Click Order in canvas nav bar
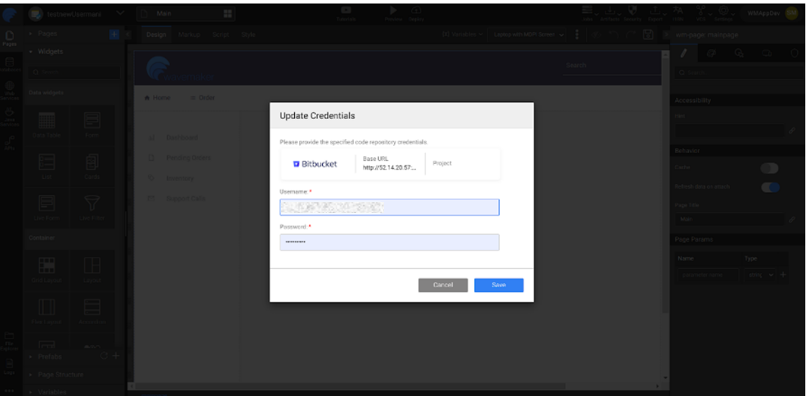Screen dimensions: 807x397 pyautogui.click(x=202, y=98)
